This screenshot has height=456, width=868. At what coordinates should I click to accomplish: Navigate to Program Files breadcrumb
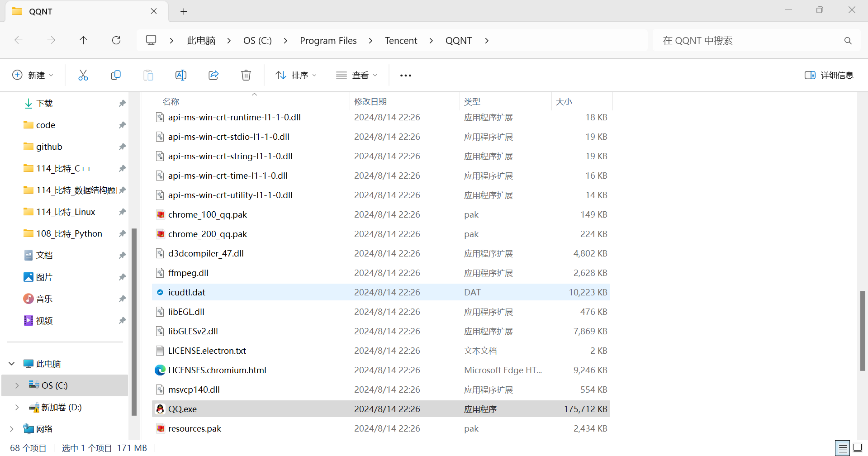pos(328,41)
